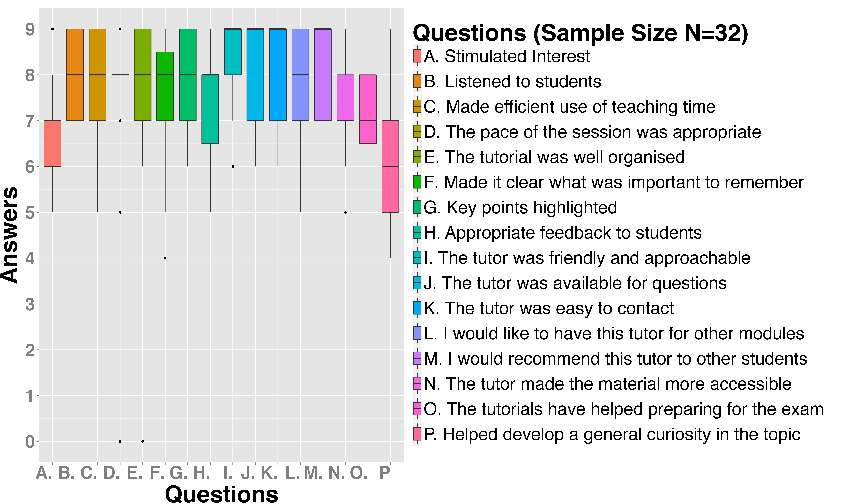Click the x-axis tick label 'P'
The image size is (841, 504).
(x=385, y=473)
